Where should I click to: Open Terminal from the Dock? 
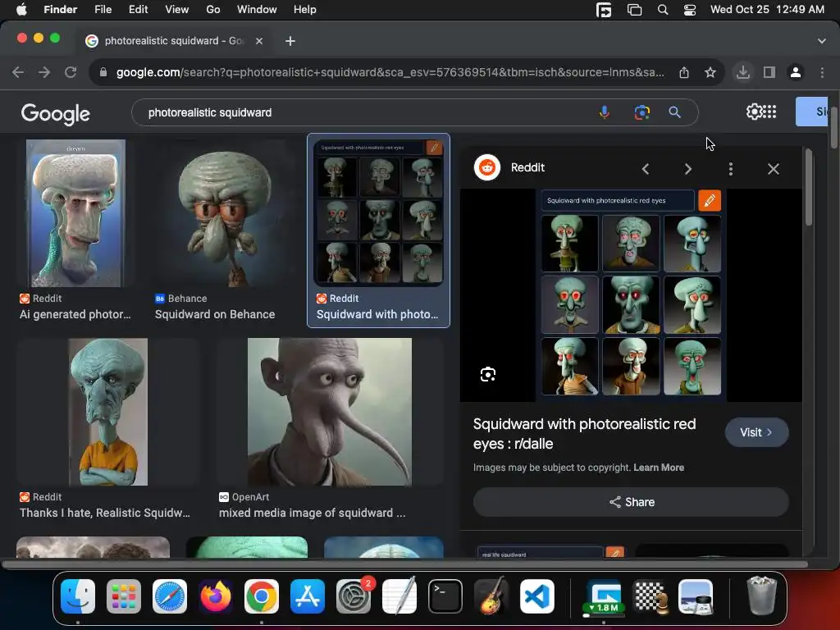[445, 596]
